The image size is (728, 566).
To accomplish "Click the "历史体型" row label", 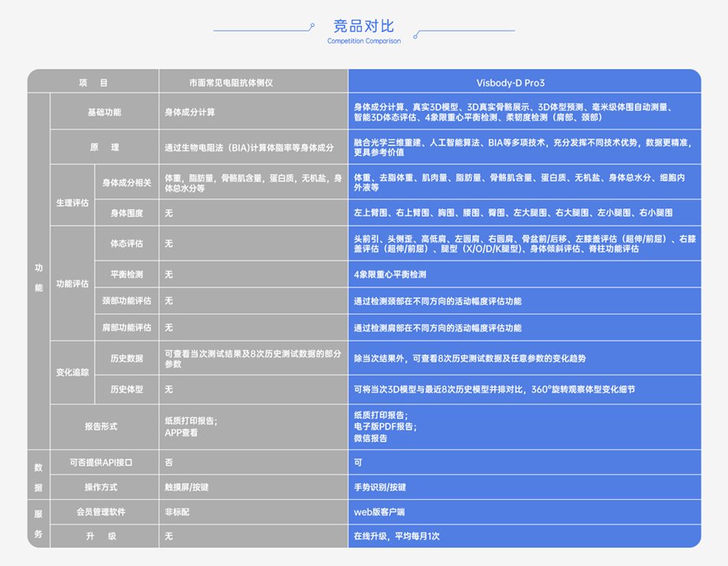I will (x=126, y=389).
